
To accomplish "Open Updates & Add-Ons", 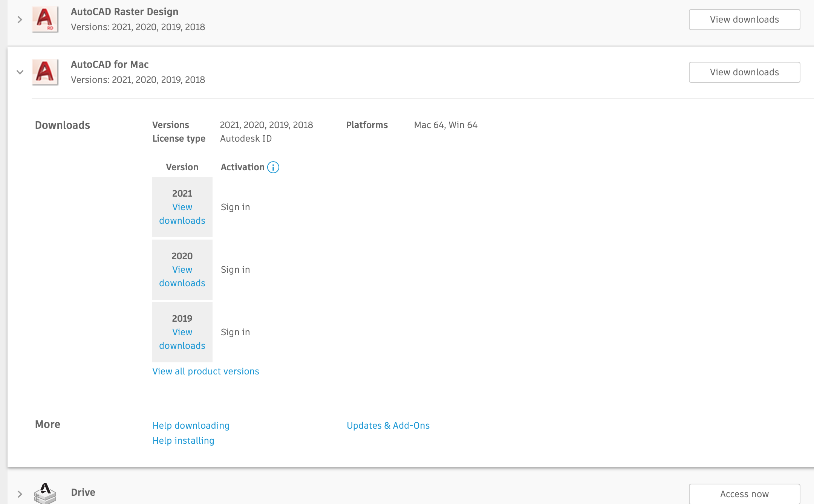I will [388, 425].
